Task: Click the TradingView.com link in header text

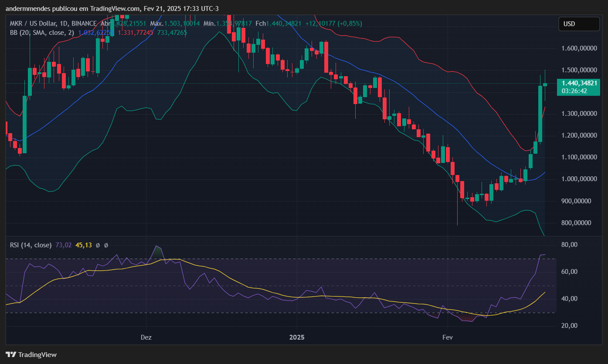Action: tap(115, 9)
